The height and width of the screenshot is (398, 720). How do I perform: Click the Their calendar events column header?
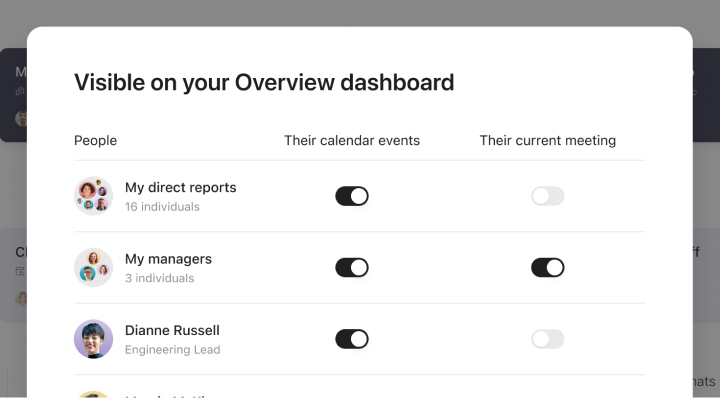(352, 140)
